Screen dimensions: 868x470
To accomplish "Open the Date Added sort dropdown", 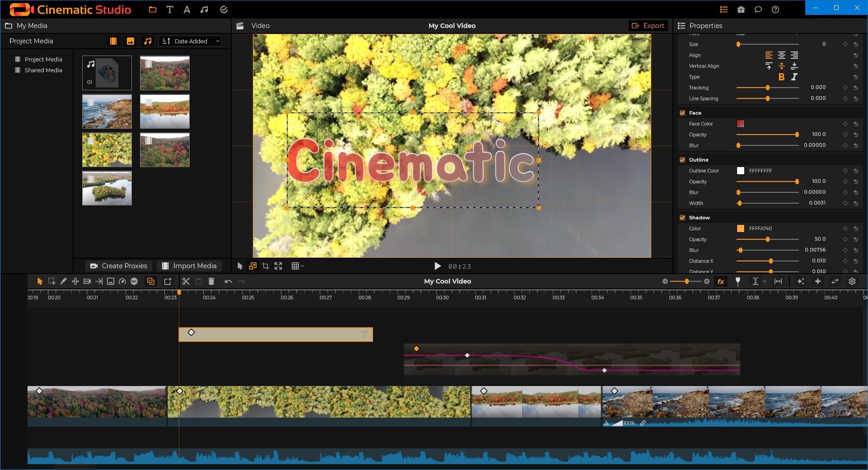I will pos(191,41).
